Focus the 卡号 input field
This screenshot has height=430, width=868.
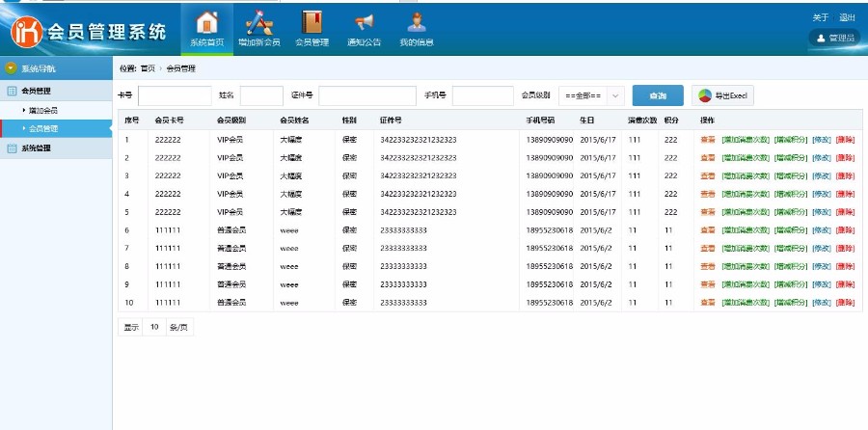175,95
